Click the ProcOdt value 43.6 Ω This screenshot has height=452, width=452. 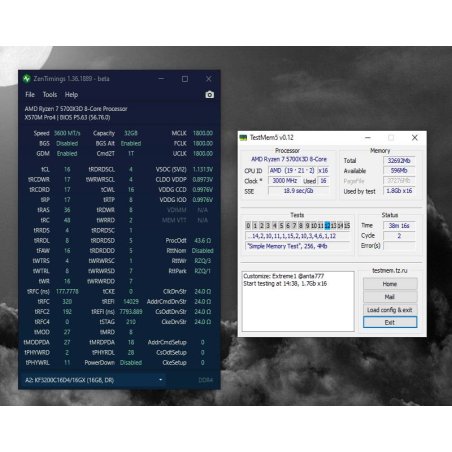point(203,241)
